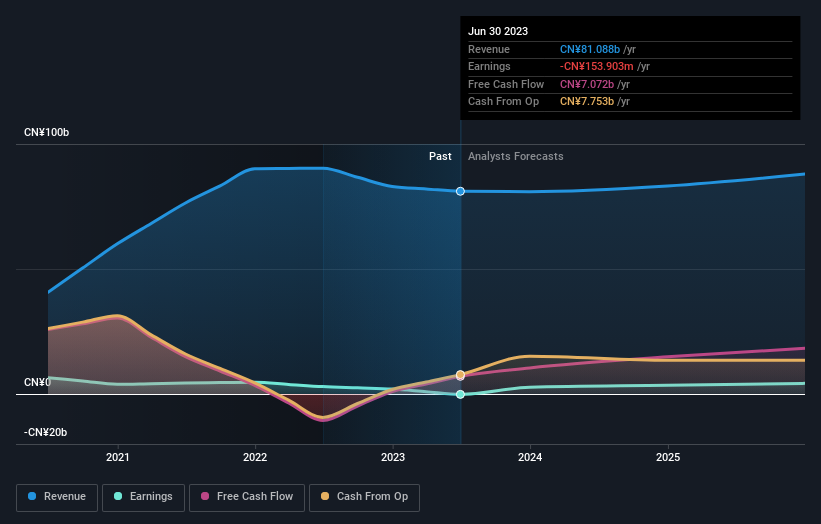Image resolution: width=821 pixels, height=524 pixels.
Task: Click the Earnings row label in tooltip
Action: pyautogui.click(x=489, y=66)
